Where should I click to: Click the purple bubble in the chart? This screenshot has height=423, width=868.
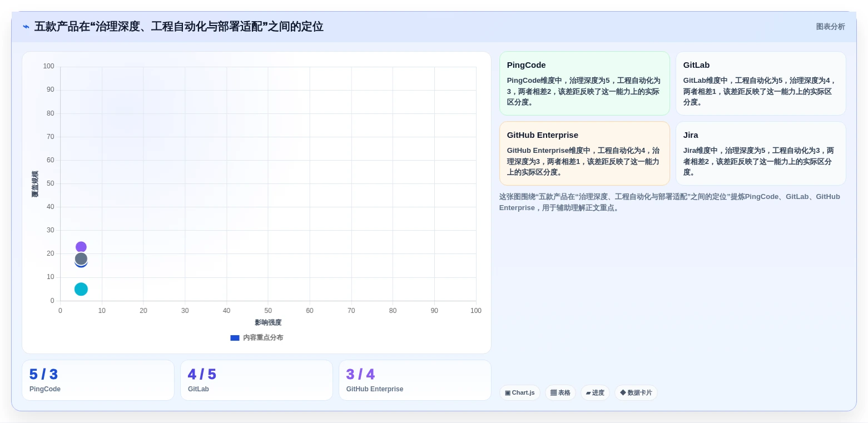click(x=81, y=247)
